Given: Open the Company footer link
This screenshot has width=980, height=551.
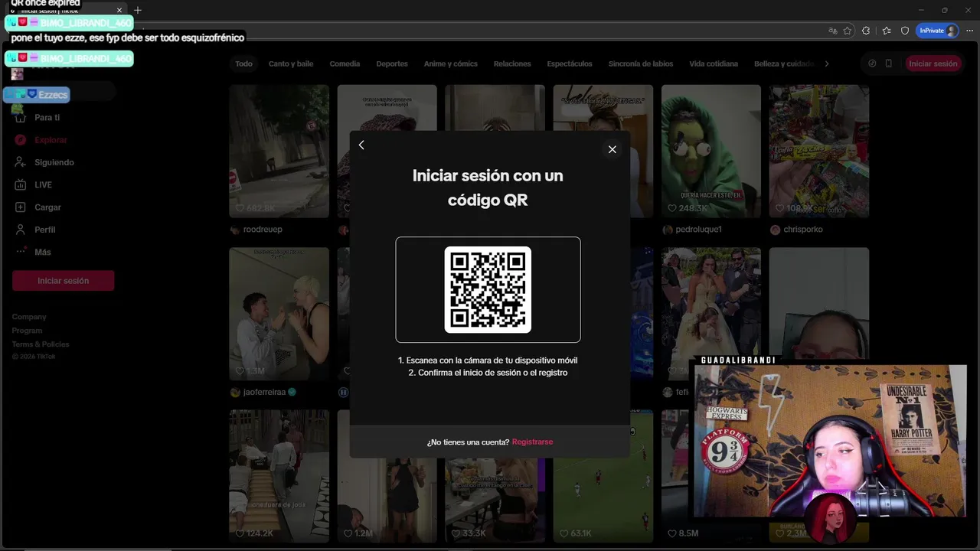Looking at the screenshot, I should [29, 317].
